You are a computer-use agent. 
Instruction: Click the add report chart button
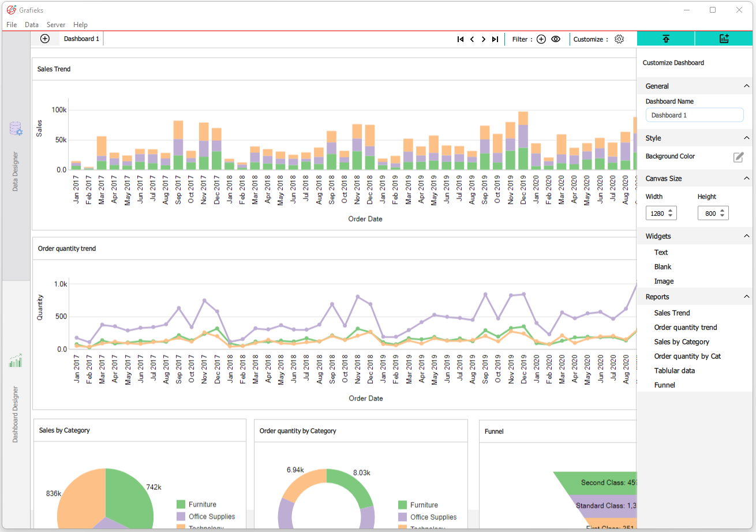coord(724,39)
